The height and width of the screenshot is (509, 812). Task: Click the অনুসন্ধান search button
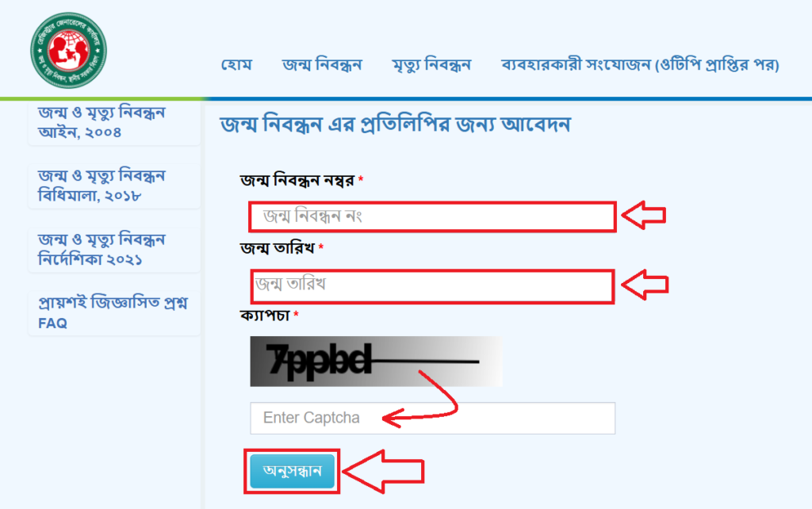point(292,471)
